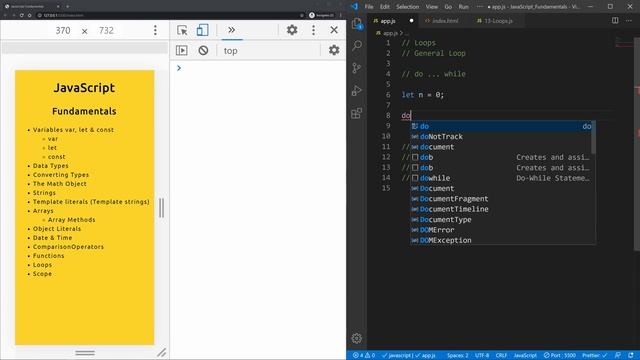Click the suggestion list scrollbar
Screen dimensions: 640x360
click(593, 138)
